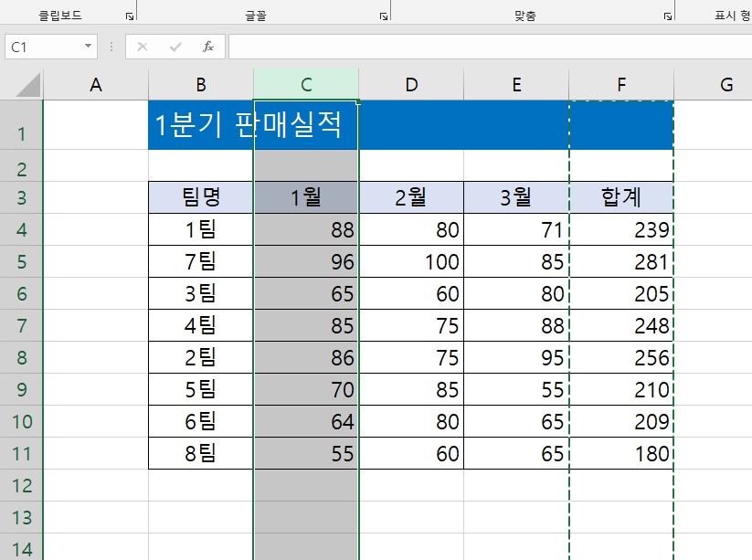Click the Cancel entry X icon
The height and width of the screenshot is (560, 752).
tap(143, 47)
